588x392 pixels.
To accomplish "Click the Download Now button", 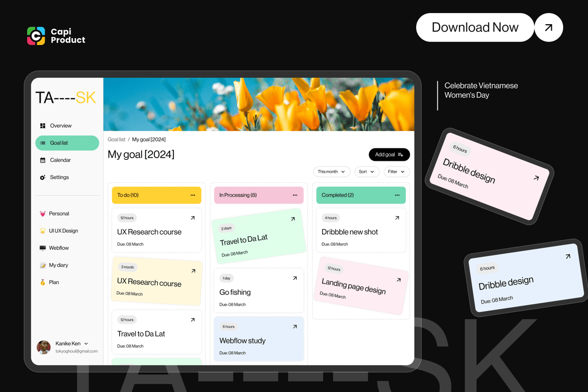I will coord(475,27).
